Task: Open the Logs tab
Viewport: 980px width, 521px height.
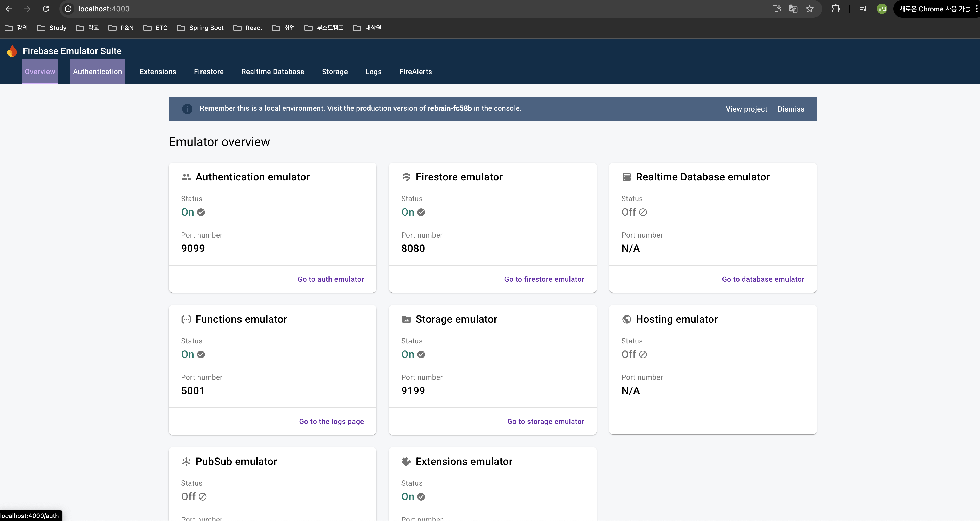Action: (373, 72)
